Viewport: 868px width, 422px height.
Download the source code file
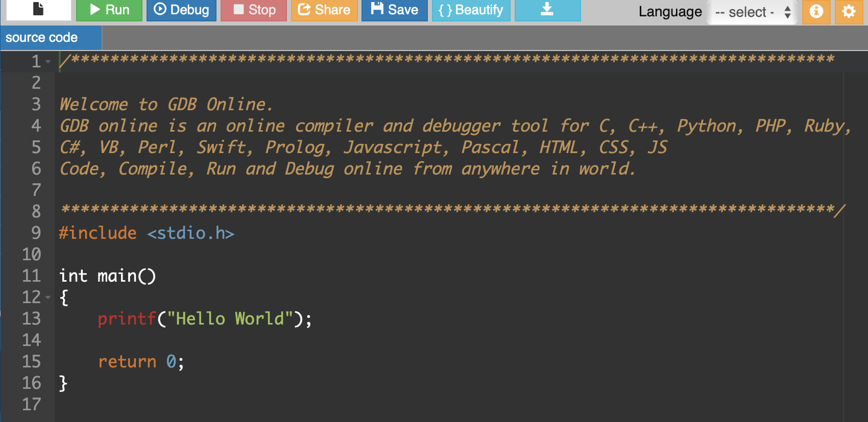tap(547, 10)
